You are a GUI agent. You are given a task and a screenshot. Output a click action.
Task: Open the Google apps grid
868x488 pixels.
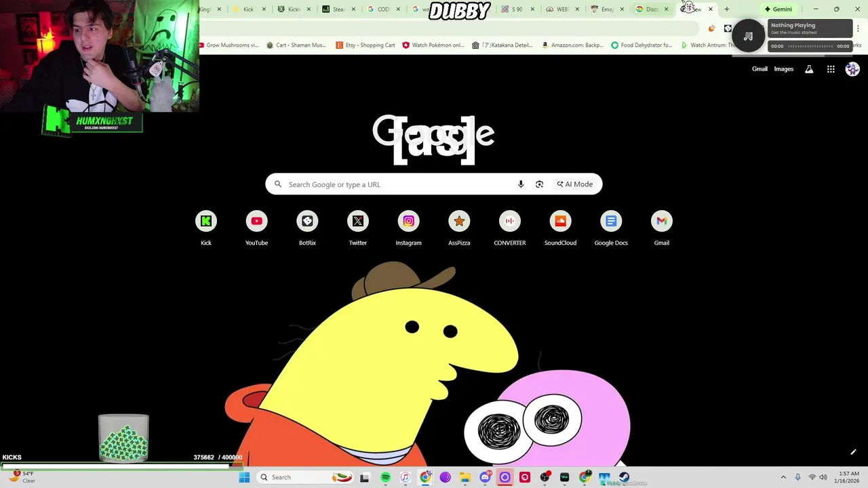pyautogui.click(x=831, y=69)
